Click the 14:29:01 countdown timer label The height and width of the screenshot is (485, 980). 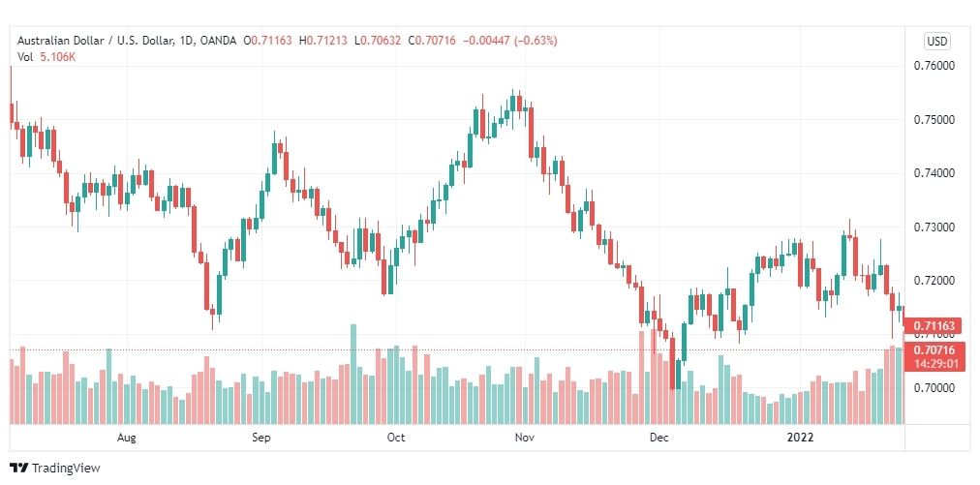click(x=934, y=364)
